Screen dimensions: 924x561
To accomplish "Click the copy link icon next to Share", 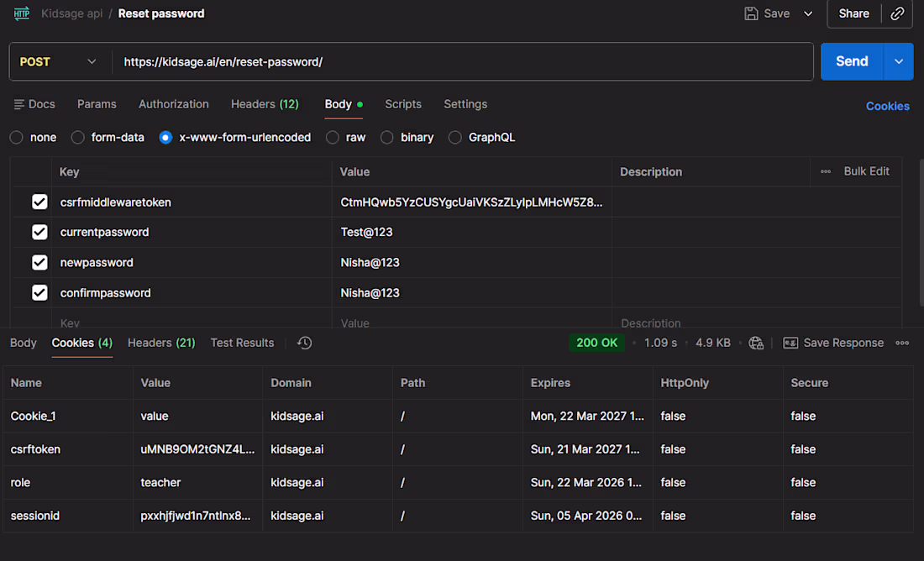I will 897,13.
